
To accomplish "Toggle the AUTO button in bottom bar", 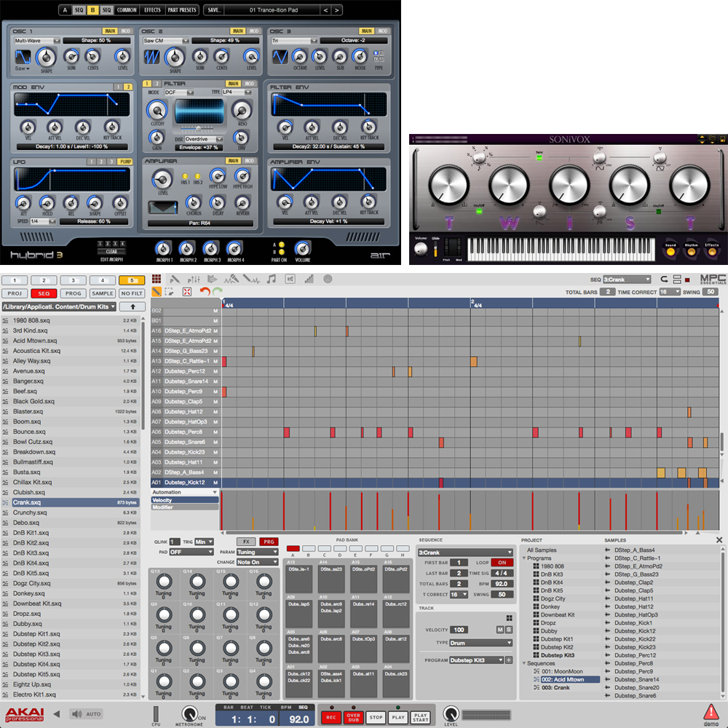I will point(93,714).
